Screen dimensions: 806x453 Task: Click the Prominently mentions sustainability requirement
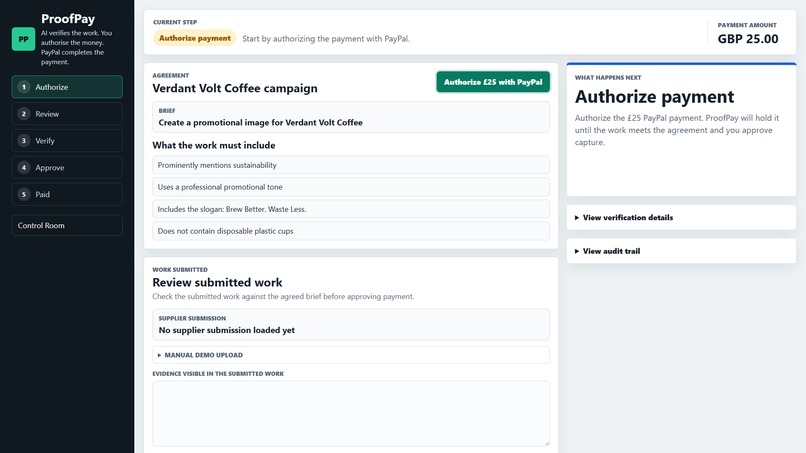pyautogui.click(x=351, y=165)
